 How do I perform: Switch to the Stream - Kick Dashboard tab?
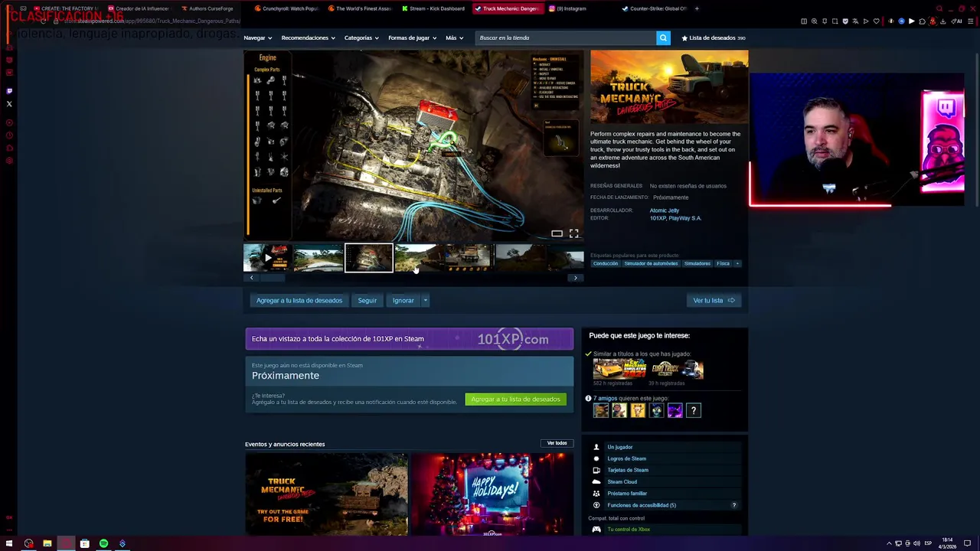(x=433, y=8)
